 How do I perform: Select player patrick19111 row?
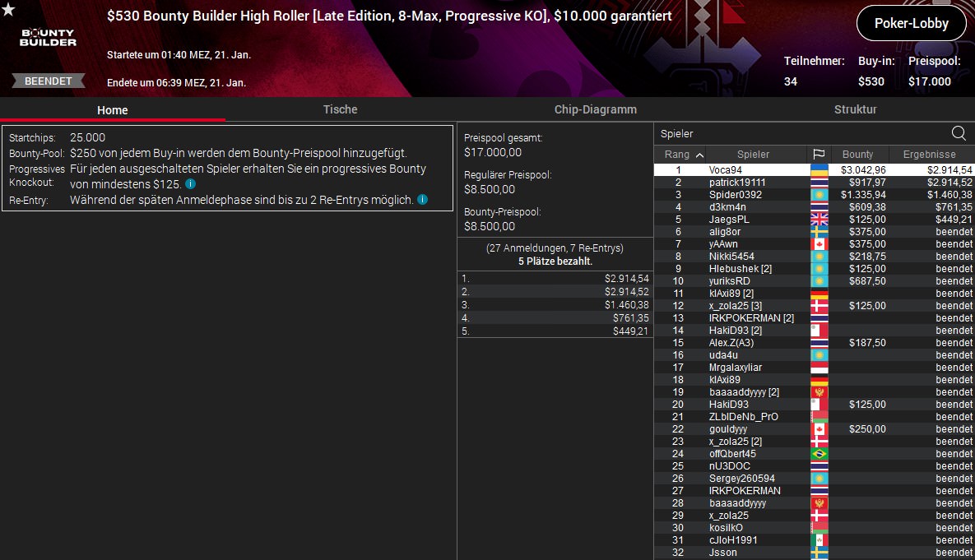coord(737,183)
